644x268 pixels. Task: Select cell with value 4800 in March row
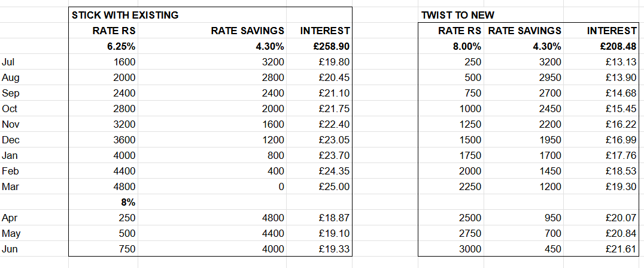124,186
